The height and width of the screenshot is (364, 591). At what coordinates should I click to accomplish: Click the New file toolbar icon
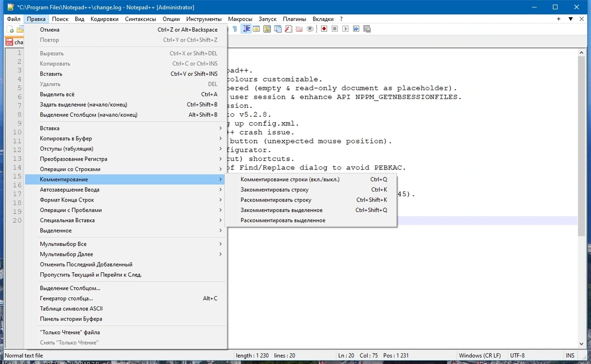pyautogui.click(x=10, y=29)
